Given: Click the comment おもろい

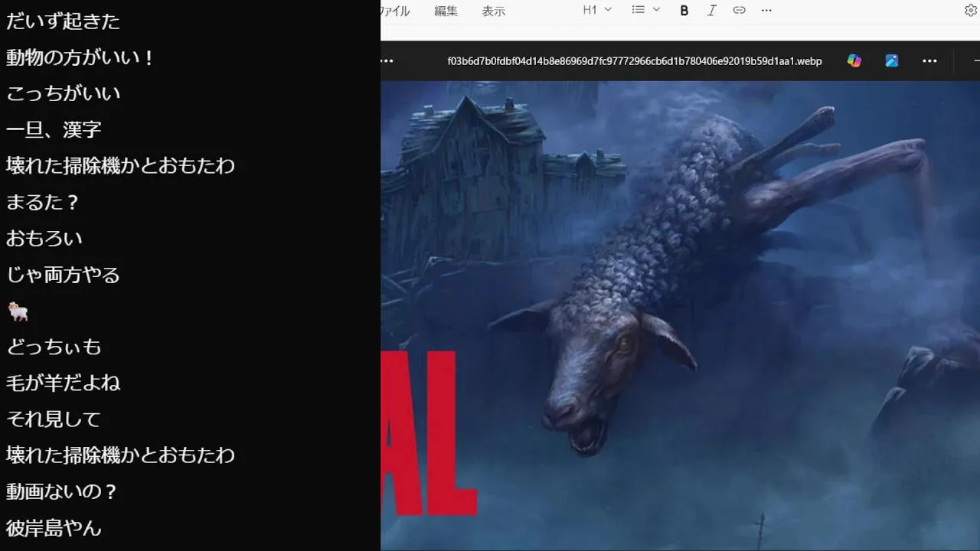Looking at the screenshot, I should (x=44, y=238).
